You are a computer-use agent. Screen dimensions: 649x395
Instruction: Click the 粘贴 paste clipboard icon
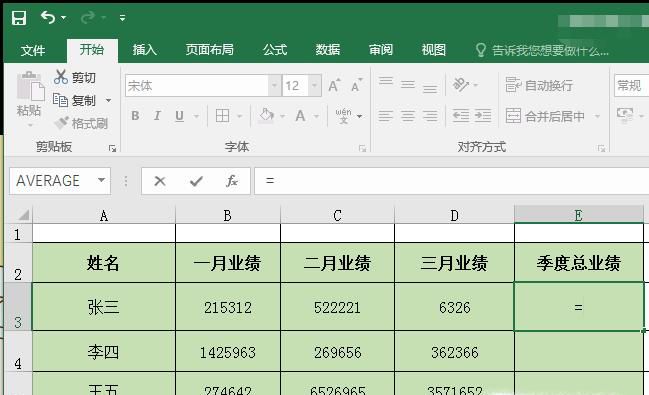30,87
